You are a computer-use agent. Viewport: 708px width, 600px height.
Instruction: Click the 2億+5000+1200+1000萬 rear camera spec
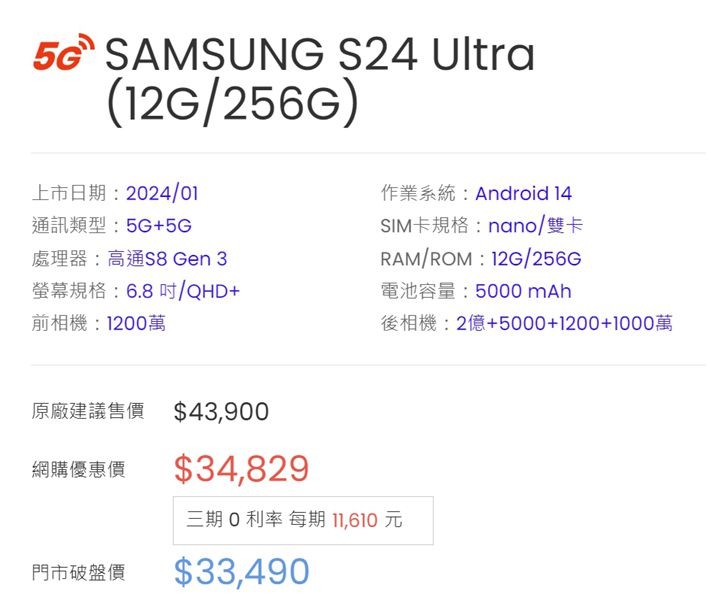tap(564, 324)
